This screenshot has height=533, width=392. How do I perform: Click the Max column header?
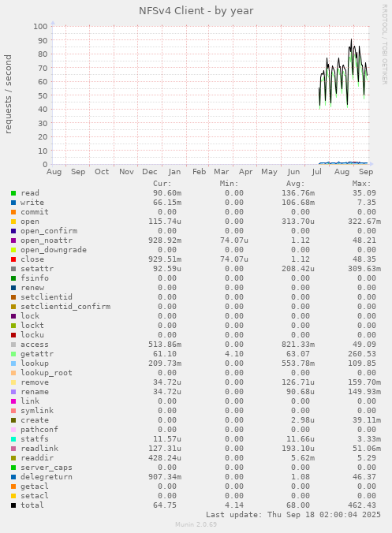[x=361, y=184]
